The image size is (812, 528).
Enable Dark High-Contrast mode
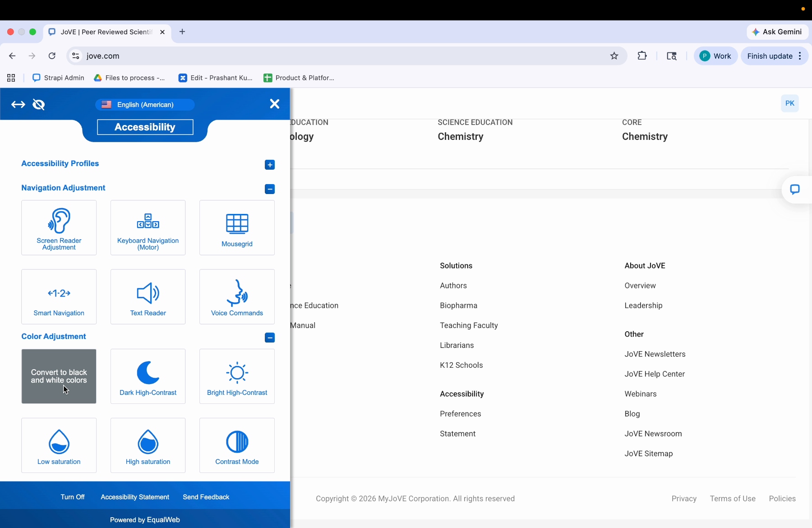[148, 376]
